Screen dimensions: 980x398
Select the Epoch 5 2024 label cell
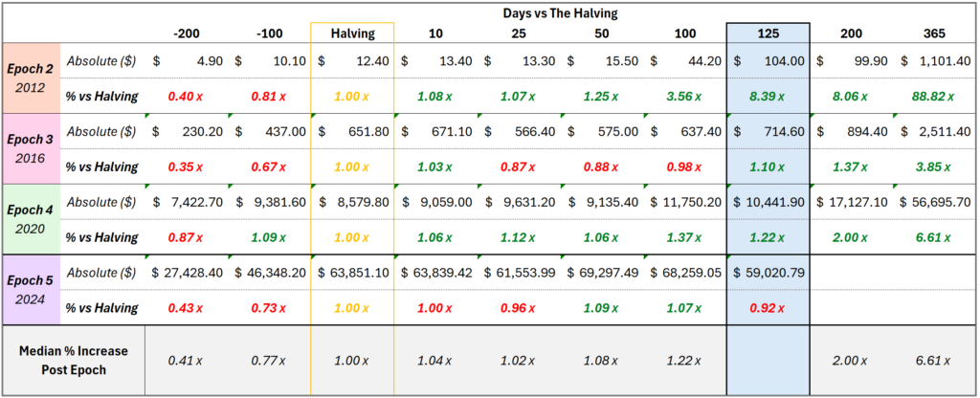click(x=32, y=289)
